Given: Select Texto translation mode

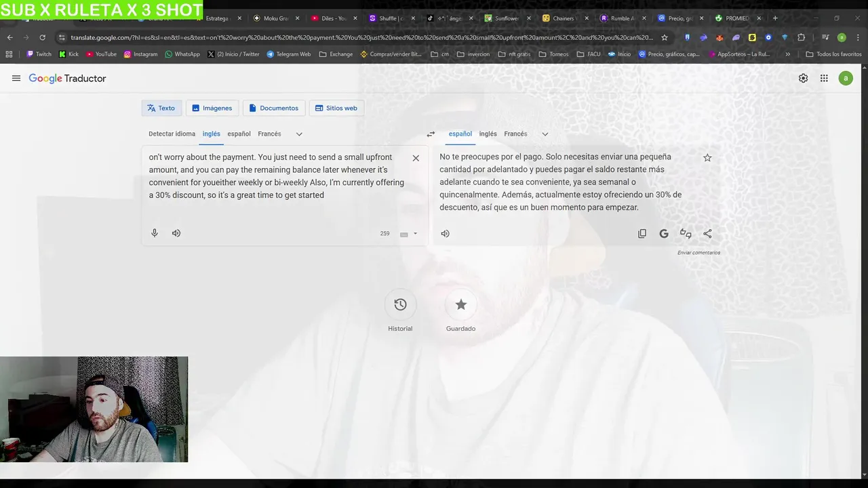Looking at the screenshot, I should coord(161,108).
